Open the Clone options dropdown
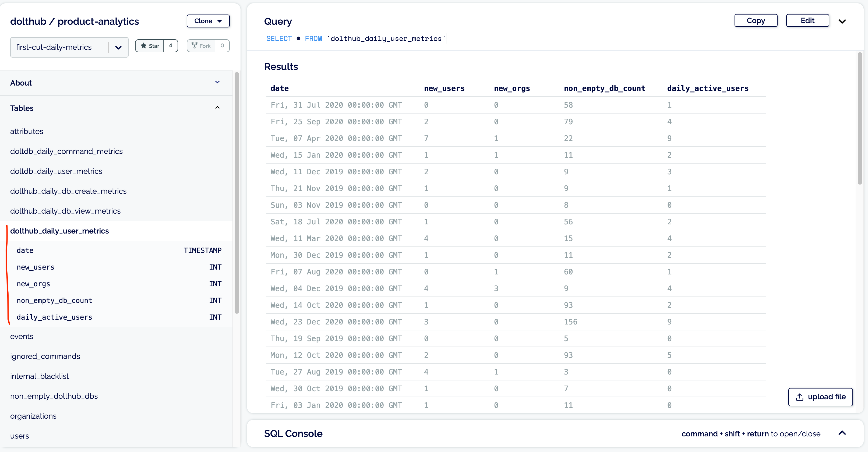 click(207, 21)
